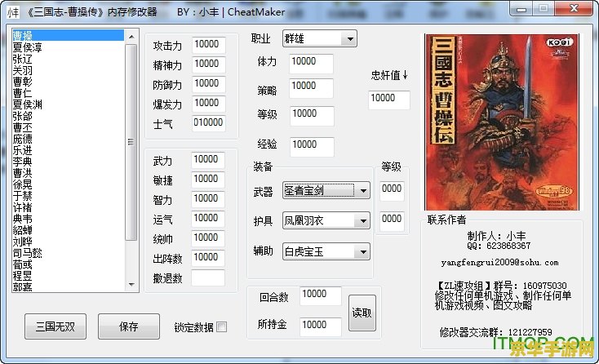Select 夏侯淳 in the character list

coord(68,47)
